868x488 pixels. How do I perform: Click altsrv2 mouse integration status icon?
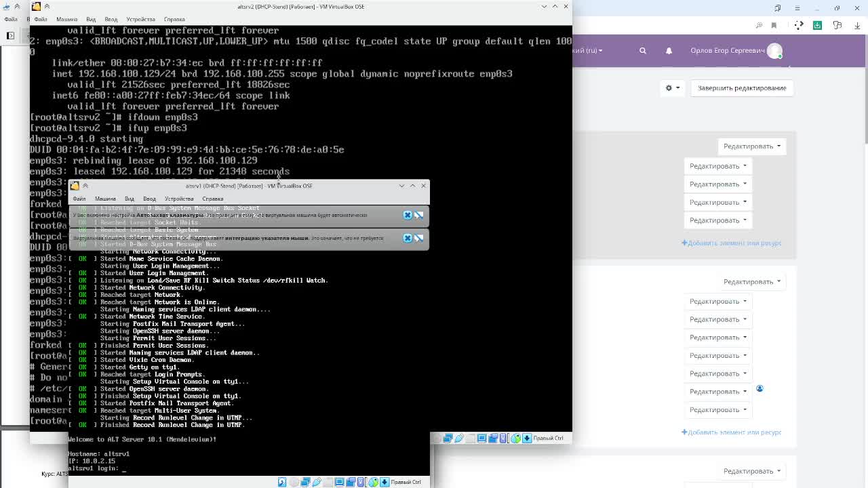[515, 438]
